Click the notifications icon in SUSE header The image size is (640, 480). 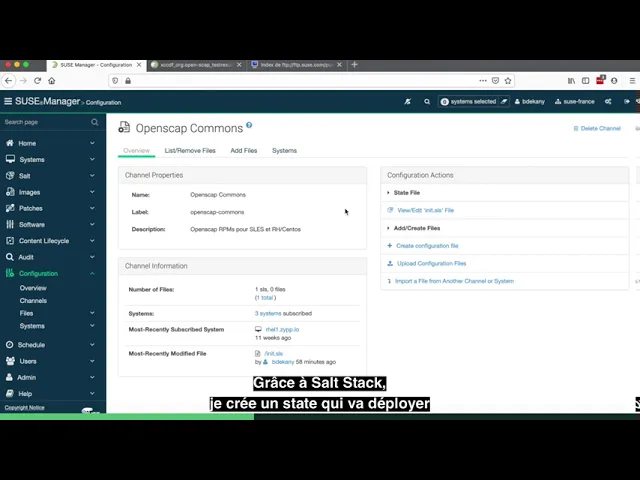pos(407,102)
